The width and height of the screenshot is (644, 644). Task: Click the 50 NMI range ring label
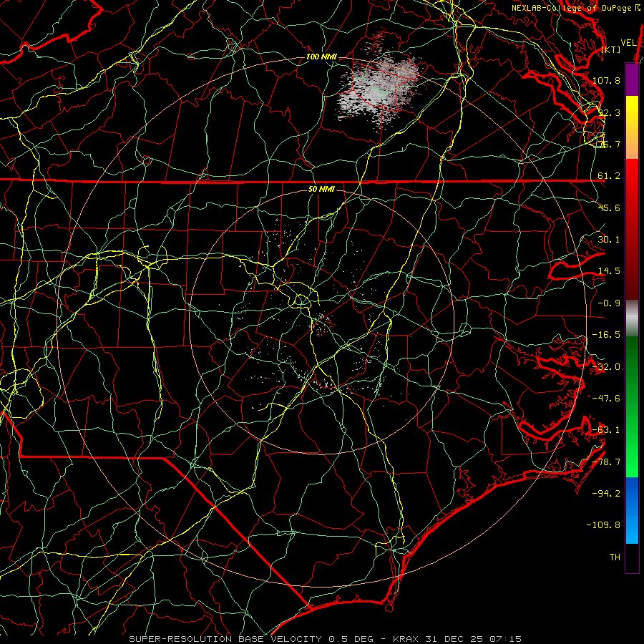point(321,190)
